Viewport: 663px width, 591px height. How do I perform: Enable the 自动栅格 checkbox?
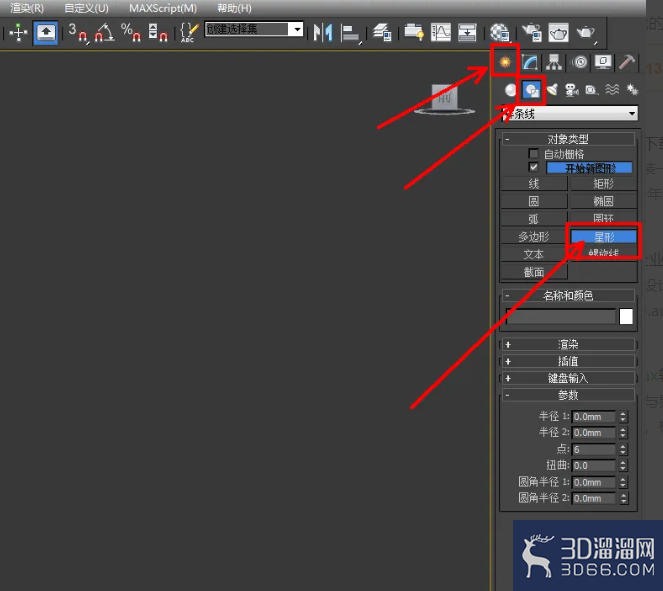point(534,153)
